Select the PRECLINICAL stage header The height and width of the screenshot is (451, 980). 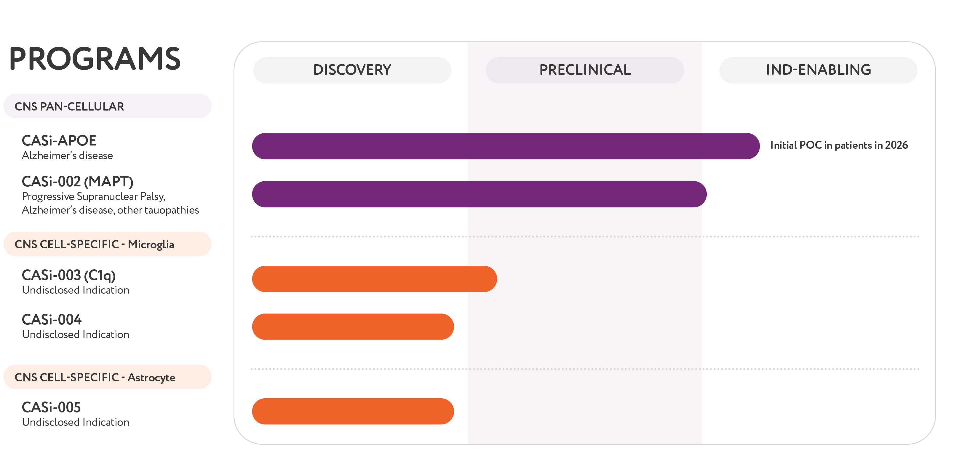coord(585,70)
